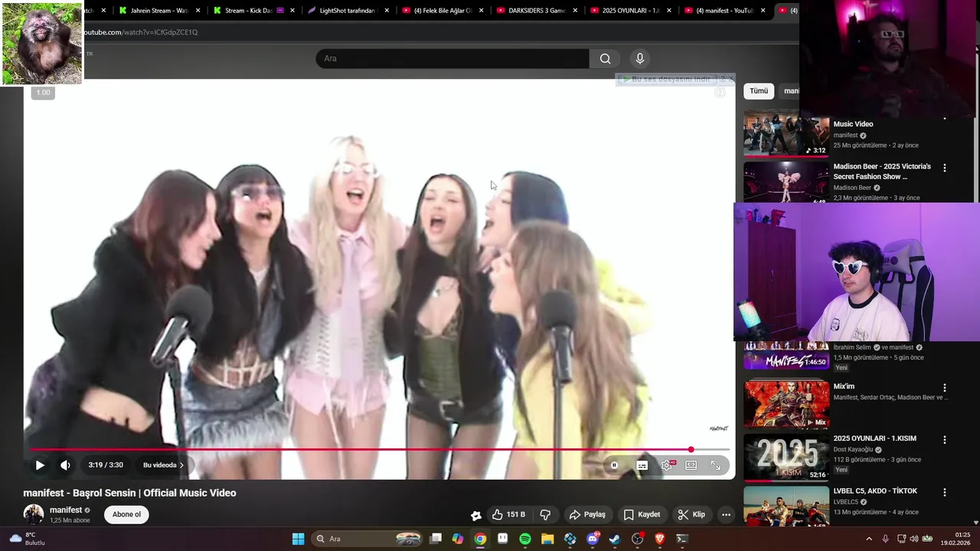Viewport: 980px width, 551px height.
Task: Click the Windows taskbar search box
Action: 367,539
